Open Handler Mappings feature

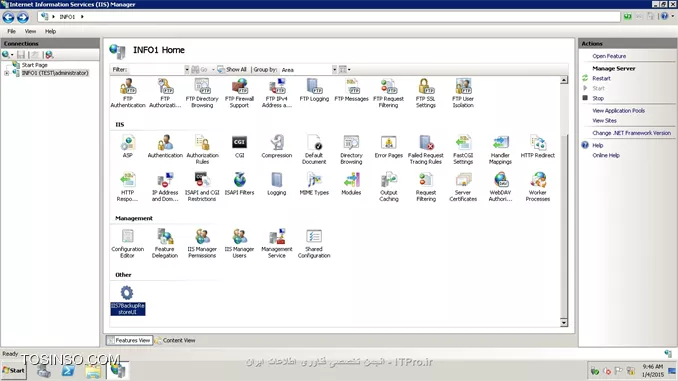click(500, 149)
